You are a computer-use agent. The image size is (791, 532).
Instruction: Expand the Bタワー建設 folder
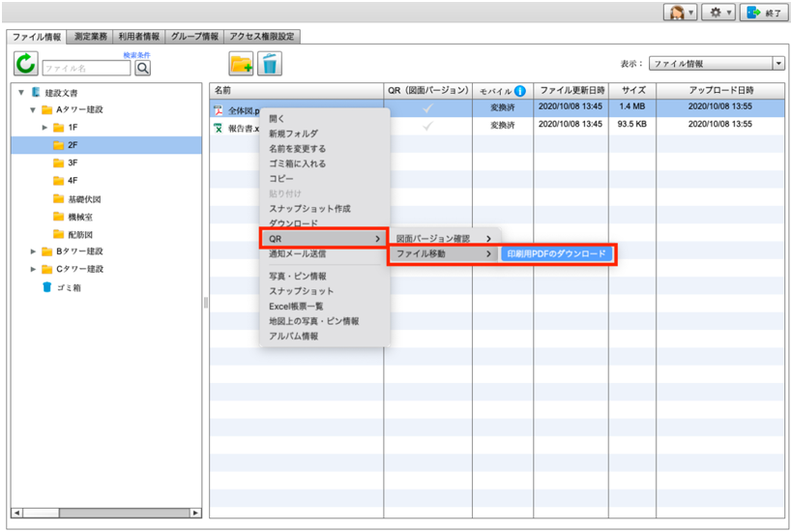click(x=33, y=251)
